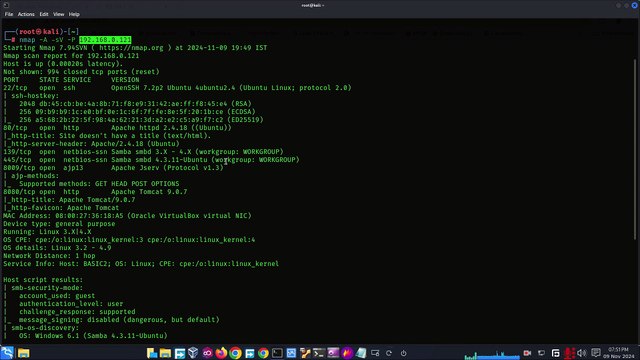Click the restart arrow taskbar icon
Viewport: 640px width, 360px height.
(x=389, y=353)
